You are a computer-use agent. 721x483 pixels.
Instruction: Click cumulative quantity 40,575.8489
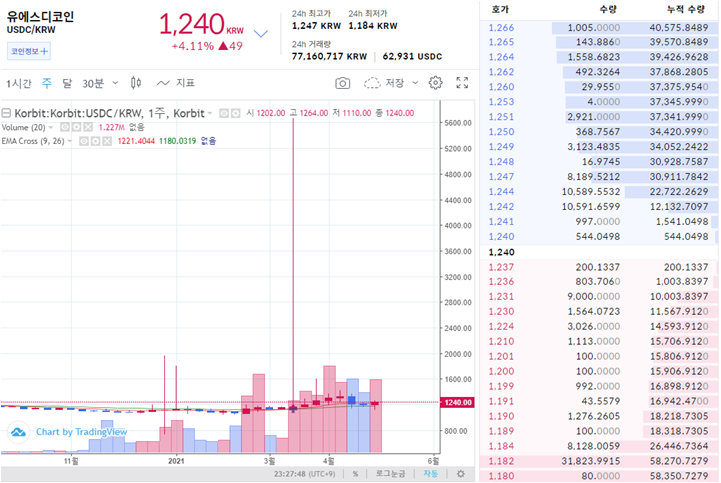coord(679,28)
